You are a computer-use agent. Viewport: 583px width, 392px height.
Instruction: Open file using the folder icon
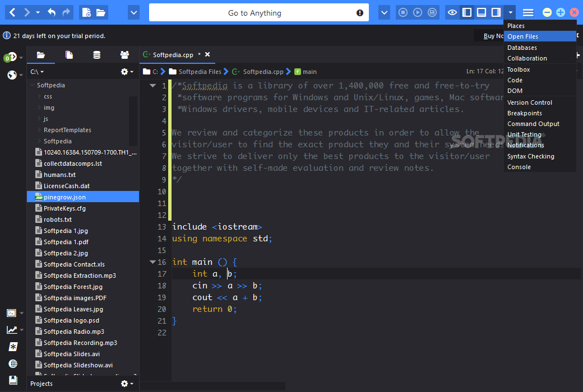point(101,13)
